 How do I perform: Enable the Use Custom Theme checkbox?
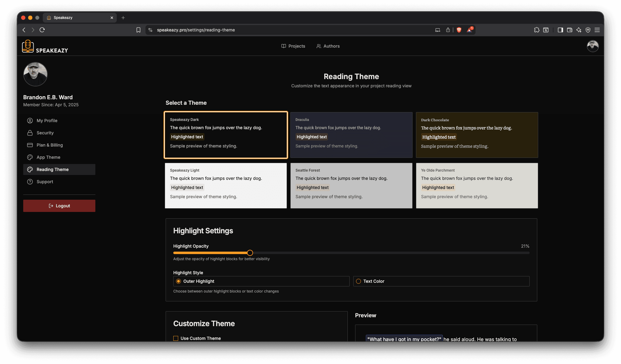point(176,338)
